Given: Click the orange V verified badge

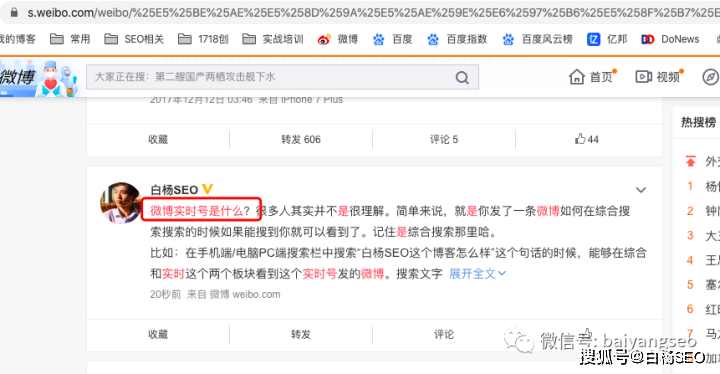Looking at the screenshot, I should (207, 189).
